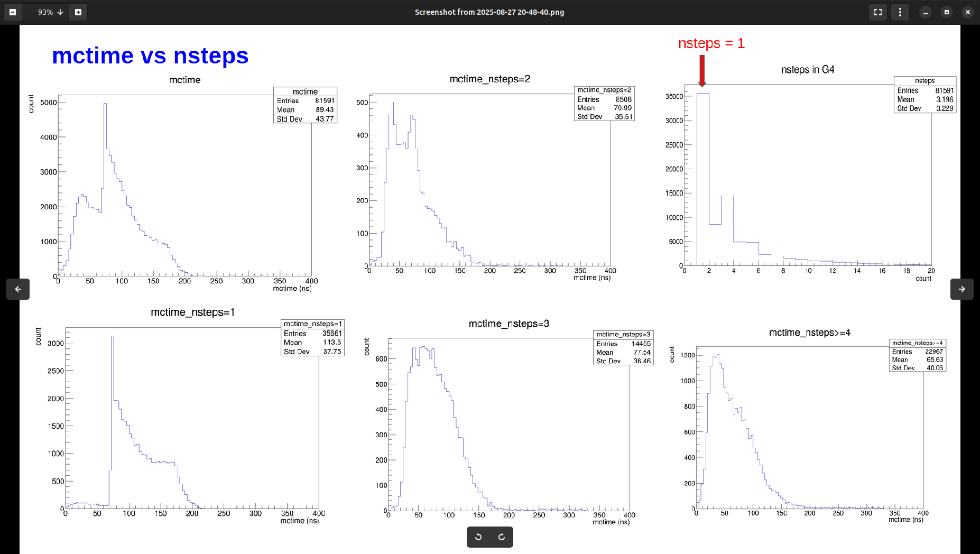Click Std Dev 43.77 in mctime stats box
Image resolution: width=980 pixels, height=554 pixels.
coord(306,119)
